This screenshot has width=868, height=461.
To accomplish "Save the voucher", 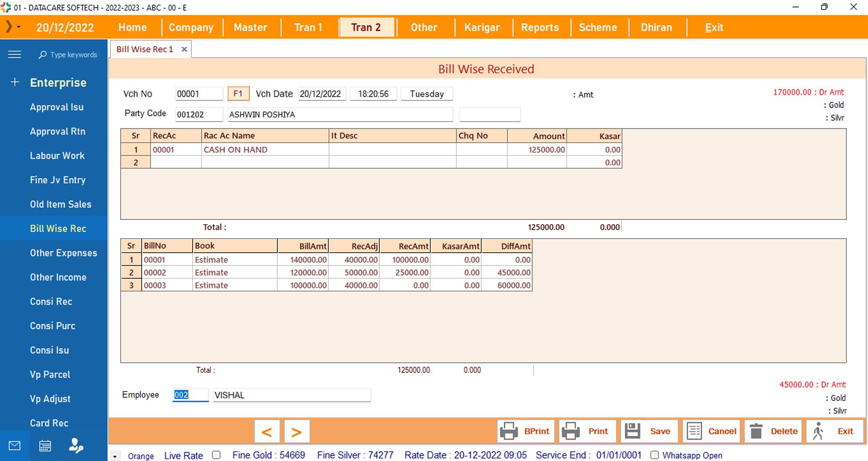I will pyautogui.click(x=649, y=431).
